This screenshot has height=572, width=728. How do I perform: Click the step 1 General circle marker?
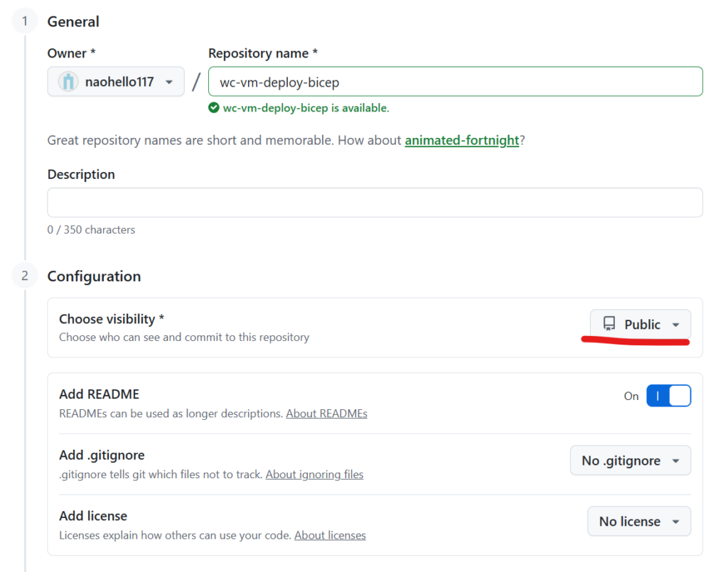click(x=25, y=21)
